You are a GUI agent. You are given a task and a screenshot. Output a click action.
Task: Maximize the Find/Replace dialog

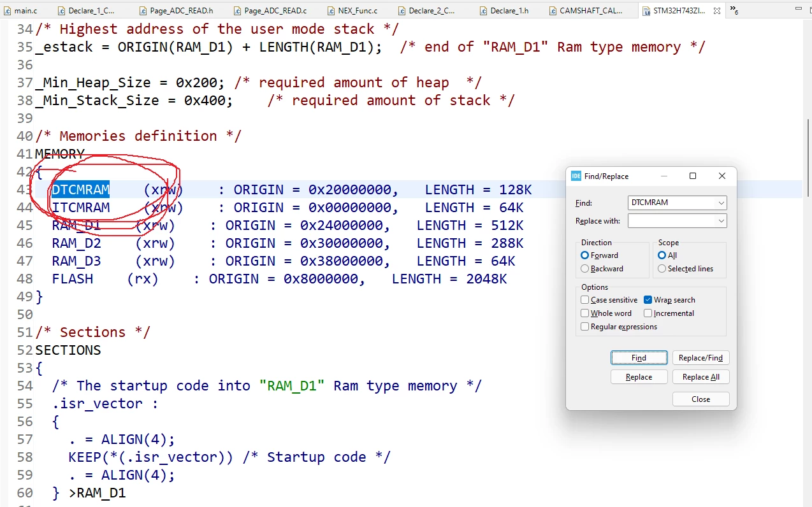click(693, 176)
